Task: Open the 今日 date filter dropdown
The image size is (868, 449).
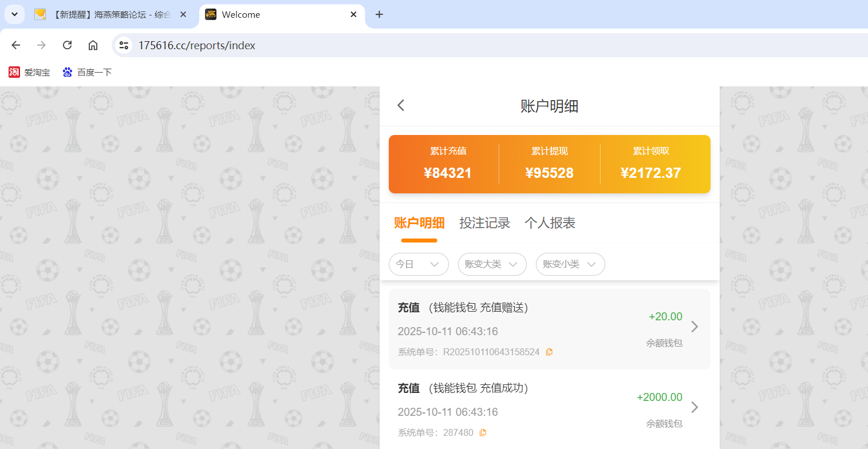Action: [419, 264]
